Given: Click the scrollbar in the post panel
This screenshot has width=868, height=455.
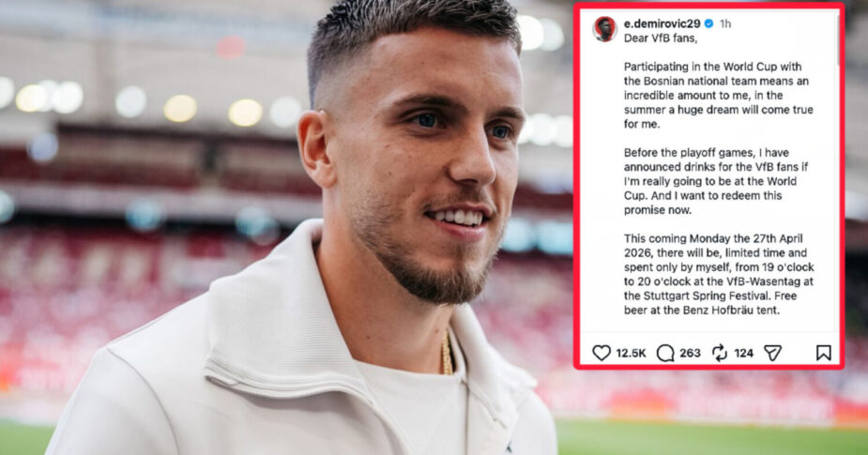Looking at the screenshot, I should (x=838, y=38).
